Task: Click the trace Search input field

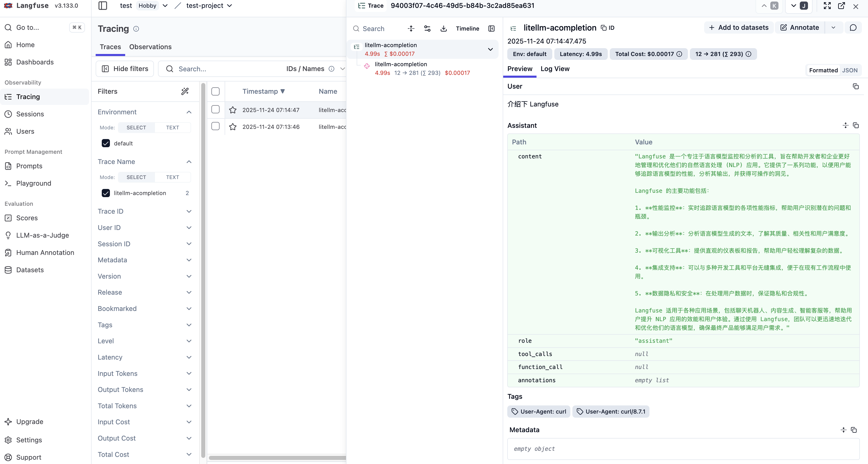Action: [x=377, y=29]
